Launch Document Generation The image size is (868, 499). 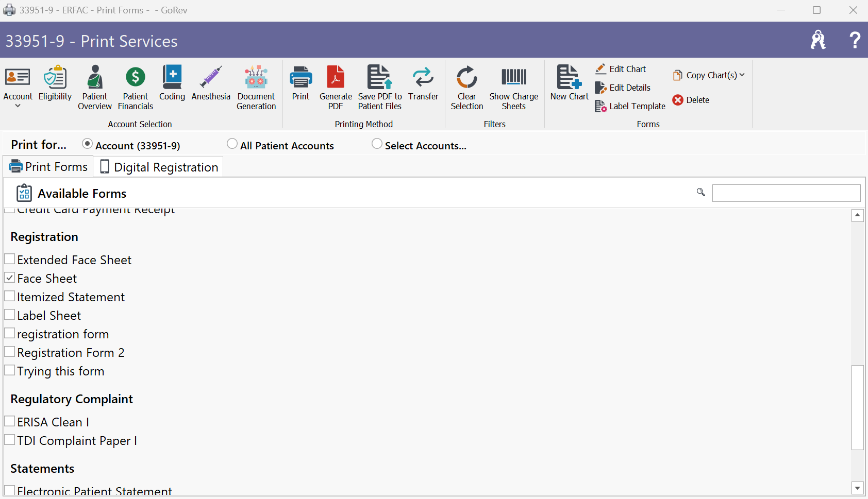(x=256, y=88)
